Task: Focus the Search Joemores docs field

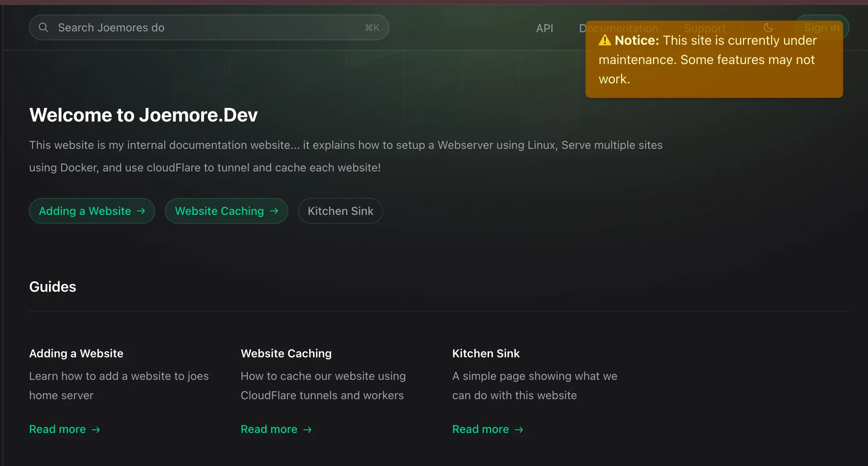Action: [209, 27]
